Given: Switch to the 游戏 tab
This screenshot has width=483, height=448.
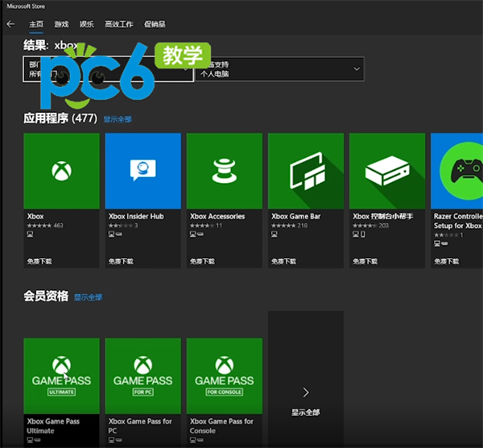Looking at the screenshot, I should (61, 24).
